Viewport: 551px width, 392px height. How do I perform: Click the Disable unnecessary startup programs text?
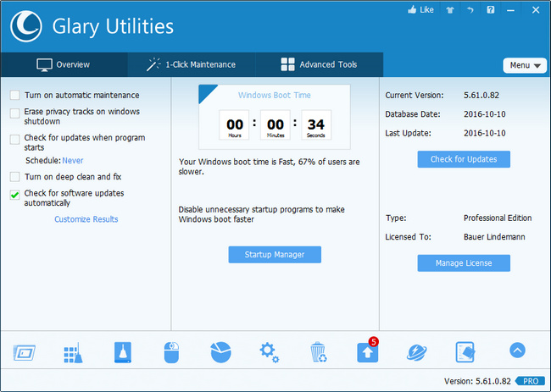coord(261,214)
